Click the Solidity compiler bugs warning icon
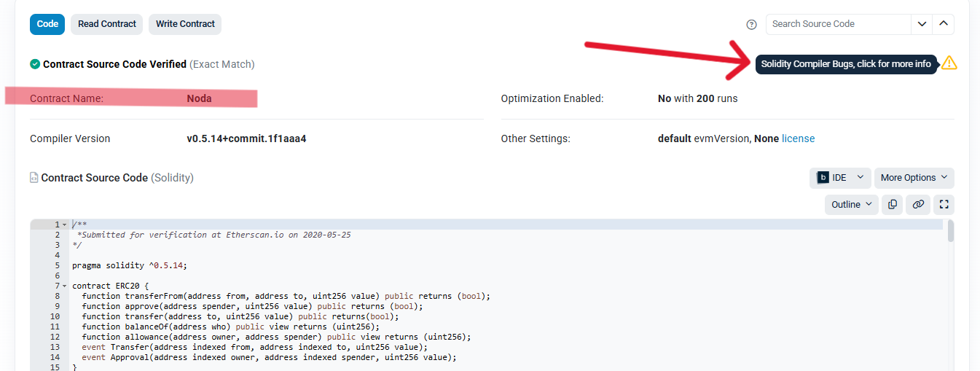980x371 pixels. pyautogui.click(x=949, y=63)
